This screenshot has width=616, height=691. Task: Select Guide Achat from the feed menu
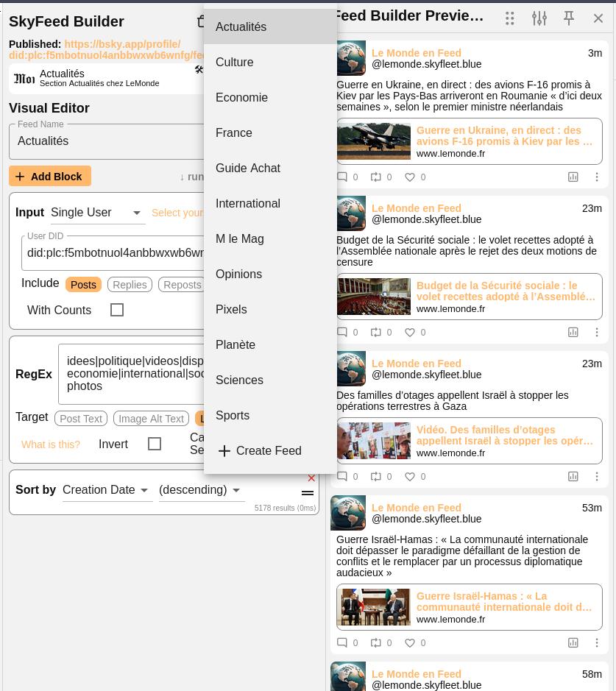click(x=270, y=168)
